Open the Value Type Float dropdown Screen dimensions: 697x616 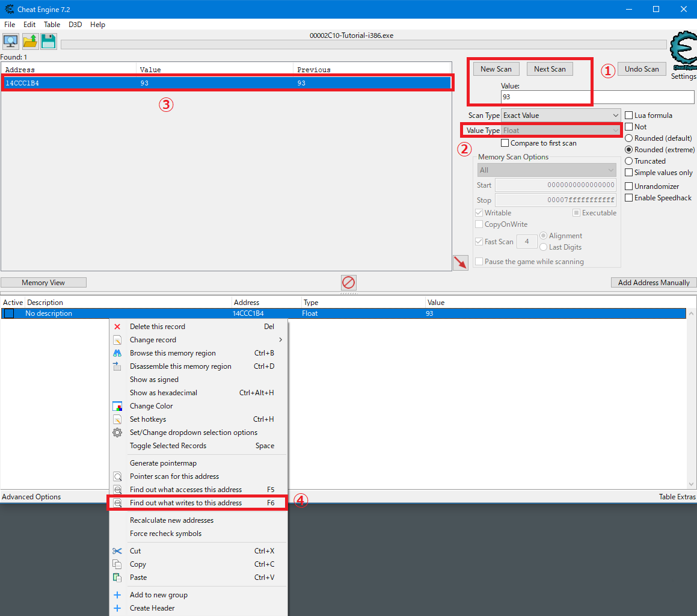click(560, 131)
